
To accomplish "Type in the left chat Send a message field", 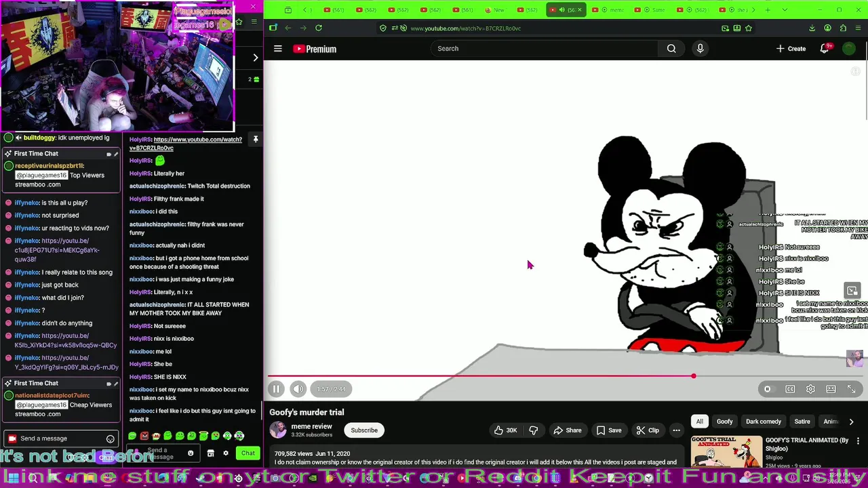I will click(61, 439).
